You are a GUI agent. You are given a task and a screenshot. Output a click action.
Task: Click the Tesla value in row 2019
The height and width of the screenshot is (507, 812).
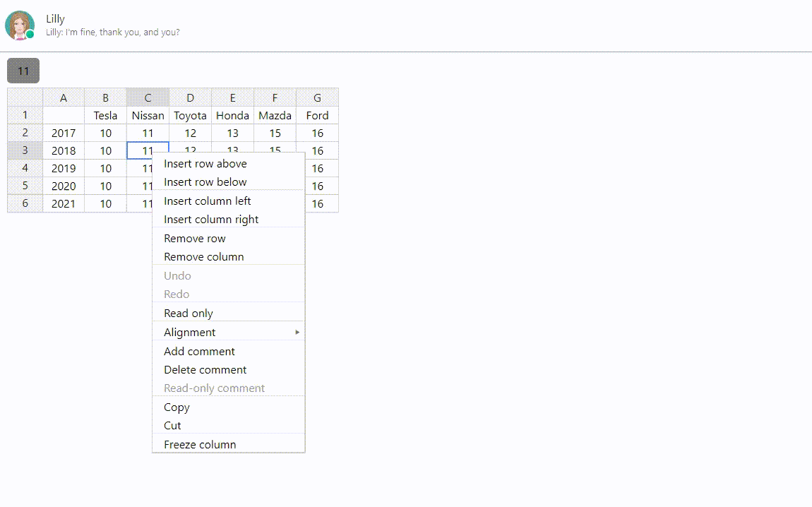[106, 168]
